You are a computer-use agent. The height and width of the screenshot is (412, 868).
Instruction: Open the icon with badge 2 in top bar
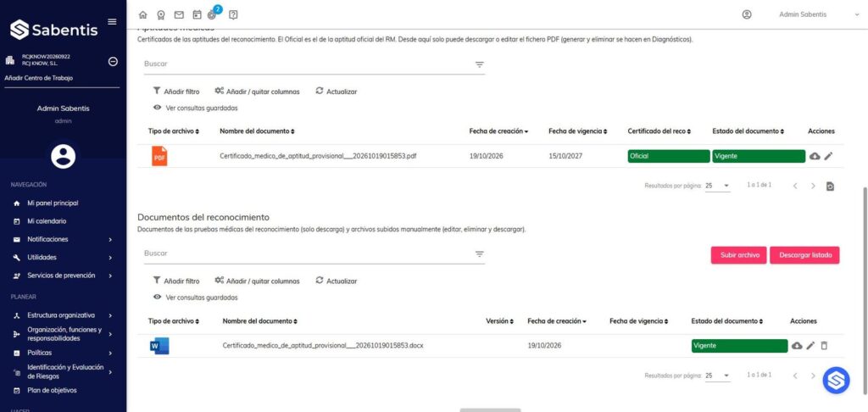(213, 14)
